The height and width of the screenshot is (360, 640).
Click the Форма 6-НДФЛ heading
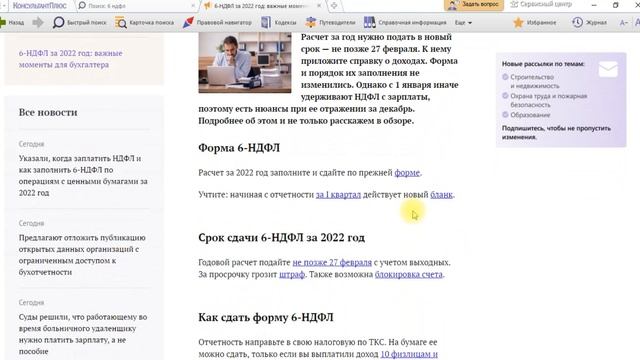pyautogui.click(x=239, y=148)
